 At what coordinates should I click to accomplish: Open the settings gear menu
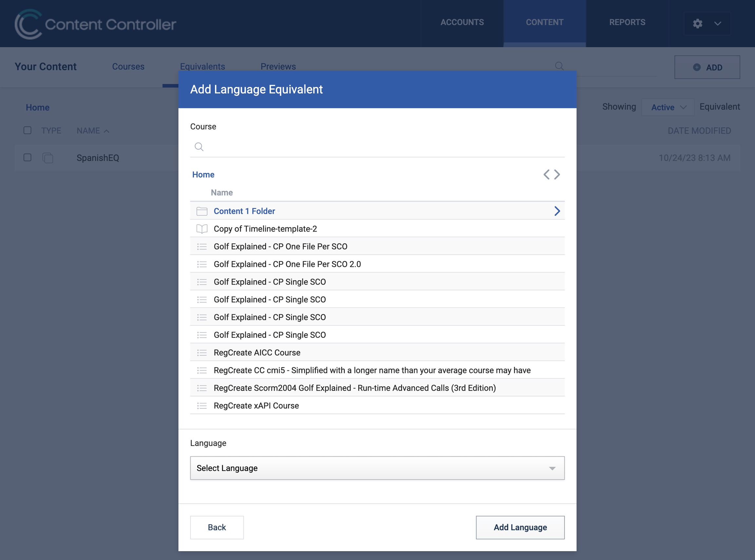pyautogui.click(x=697, y=23)
